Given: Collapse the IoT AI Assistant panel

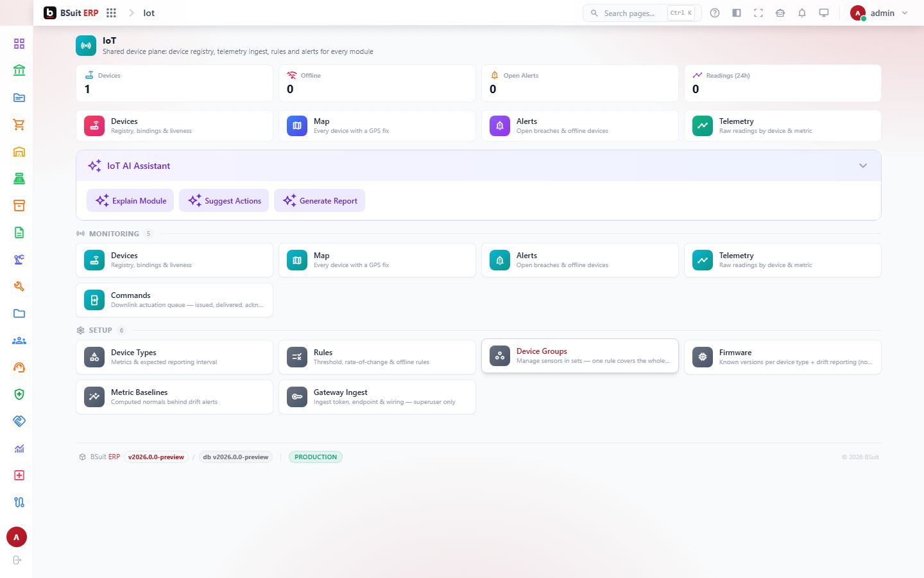Looking at the screenshot, I should (x=863, y=166).
